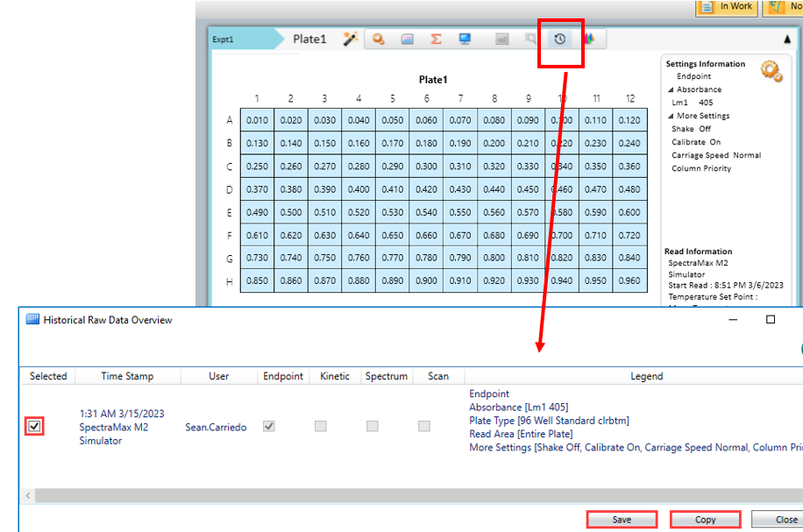Click the Lm1 405 wavelength setting
803x532 pixels.
click(692, 103)
